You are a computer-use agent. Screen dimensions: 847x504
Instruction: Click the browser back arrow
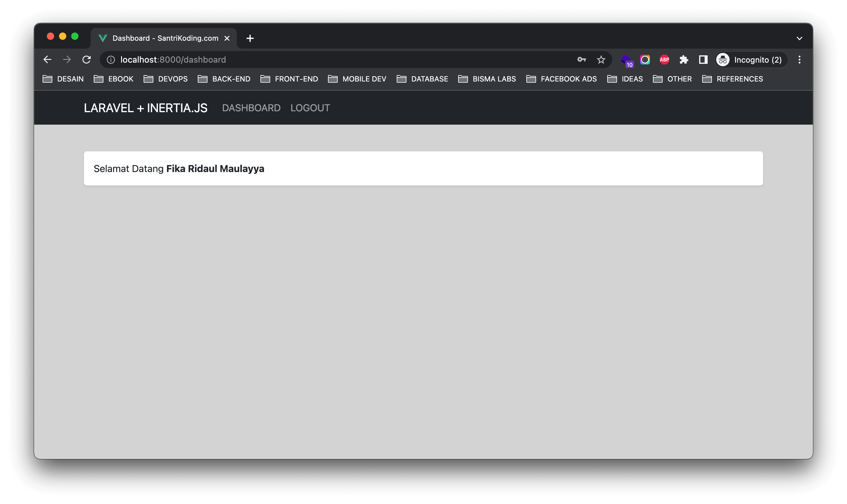[x=47, y=60]
